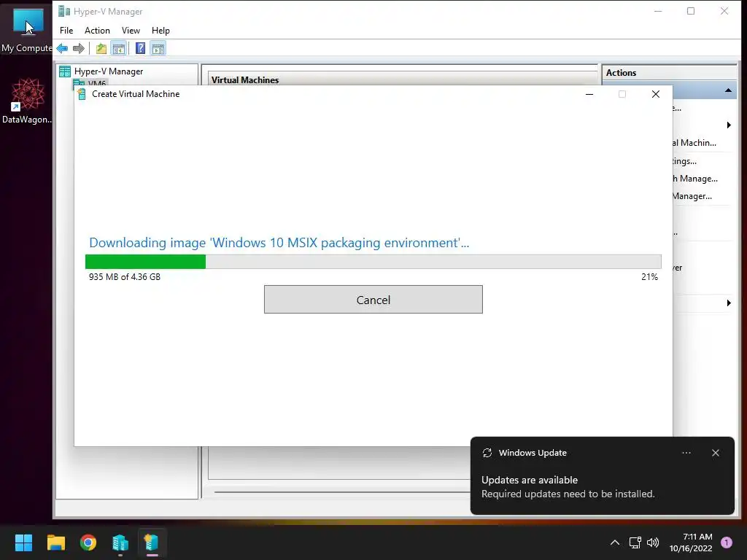747x560 pixels.
Task: Click the volume speaker icon in system tray
Action: (653, 542)
